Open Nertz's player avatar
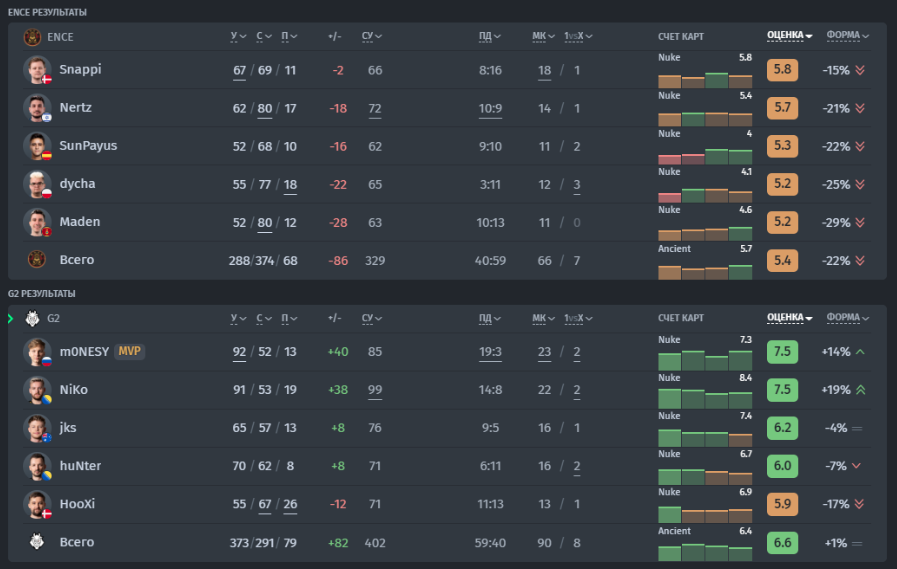The height and width of the screenshot is (569, 897). [x=37, y=108]
